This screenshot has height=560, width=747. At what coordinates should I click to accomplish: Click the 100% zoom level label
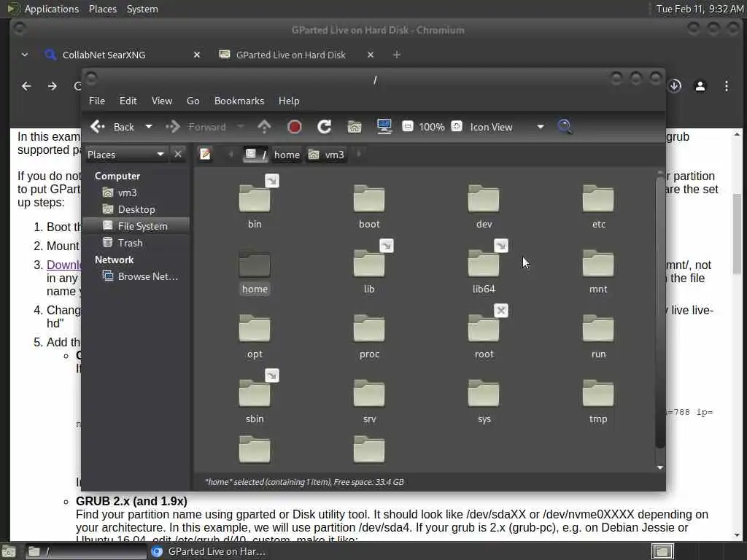pos(432,127)
